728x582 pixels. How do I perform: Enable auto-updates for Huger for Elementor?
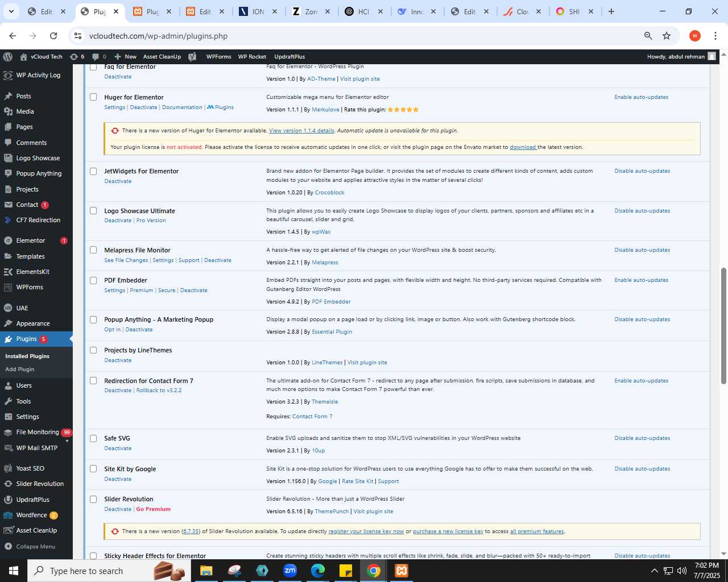point(641,97)
